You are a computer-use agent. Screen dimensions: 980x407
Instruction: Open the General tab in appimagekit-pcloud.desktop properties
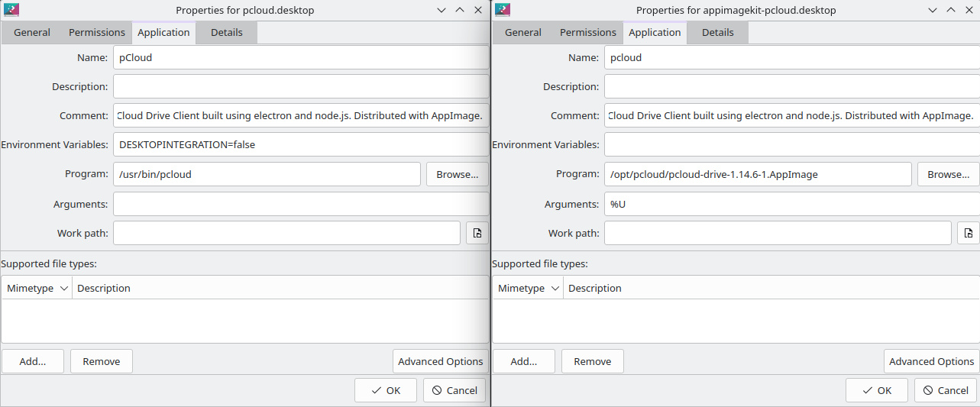click(523, 32)
